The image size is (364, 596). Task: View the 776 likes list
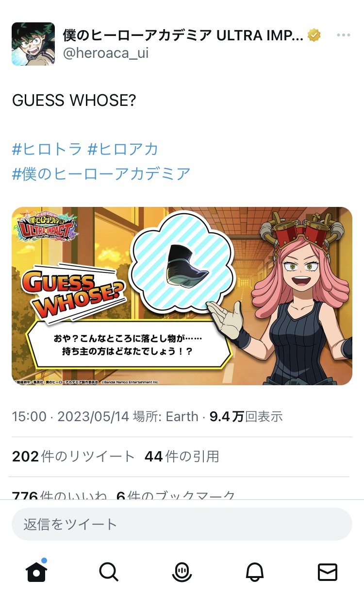click(59, 494)
